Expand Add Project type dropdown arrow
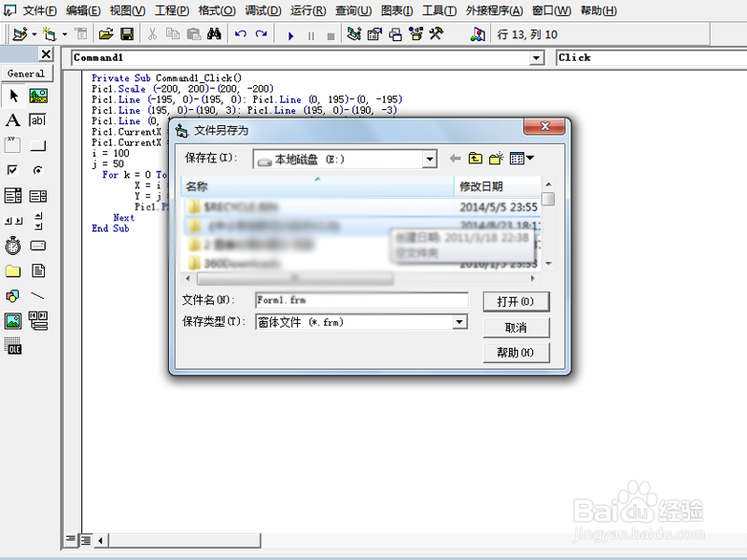The image size is (747, 560). (x=34, y=35)
